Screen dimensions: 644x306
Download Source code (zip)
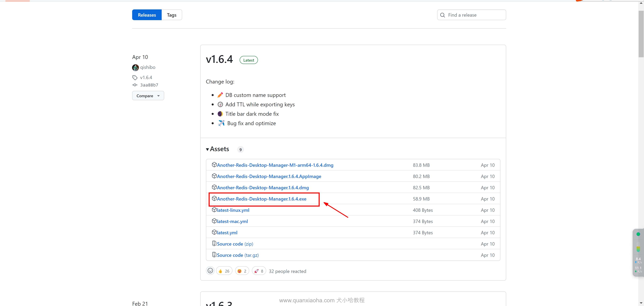point(235,244)
